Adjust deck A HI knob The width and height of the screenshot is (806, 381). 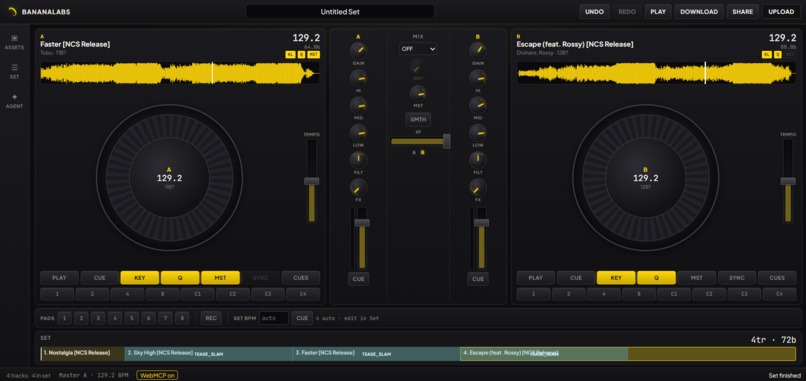[x=358, y=78]
